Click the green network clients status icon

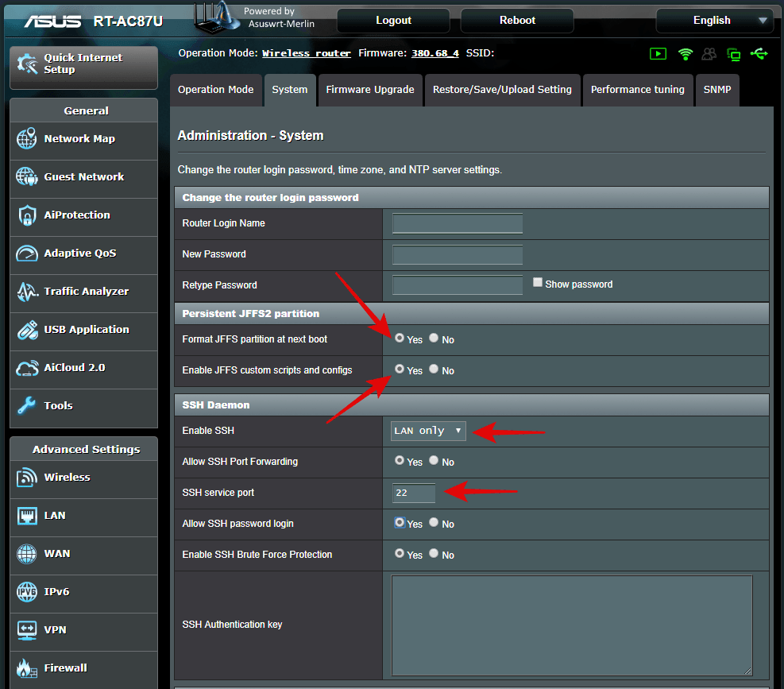click(733, 54)
